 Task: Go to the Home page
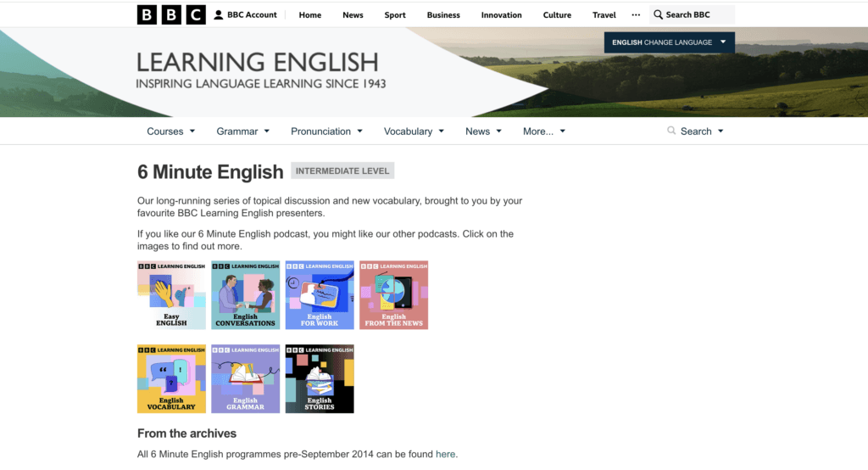[x=310, y=15]
